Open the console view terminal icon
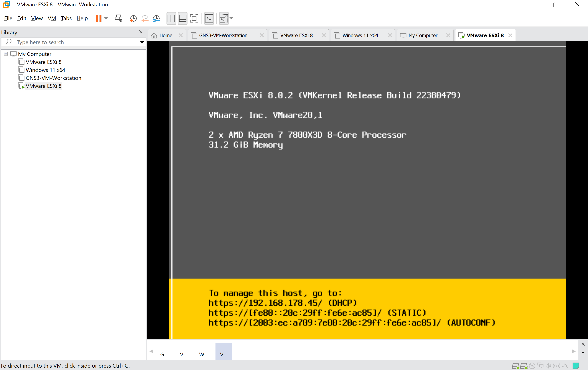Image resolution: width=588 pixels, height=370 pixels. 209,18
